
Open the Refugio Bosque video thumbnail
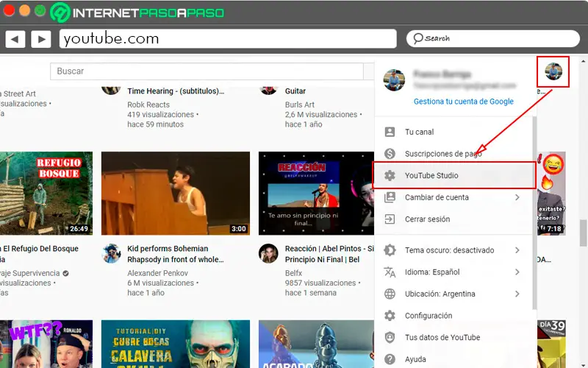[46, 194]
